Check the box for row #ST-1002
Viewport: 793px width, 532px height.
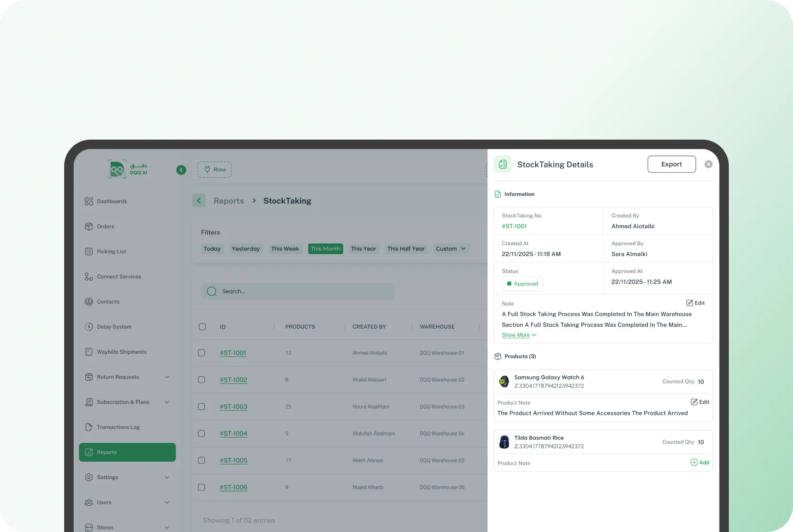tap(202, 380)
